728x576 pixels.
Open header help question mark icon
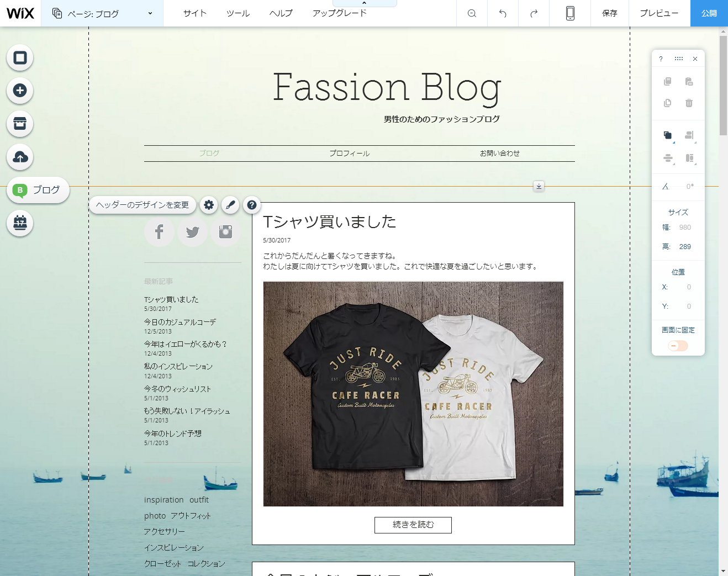tap(252, 205)
